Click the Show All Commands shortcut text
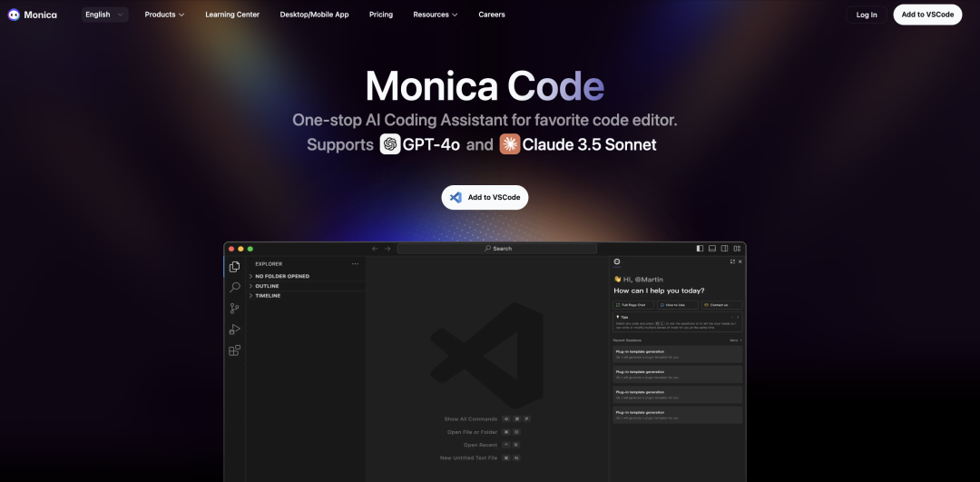 click(x=471, y=418)
